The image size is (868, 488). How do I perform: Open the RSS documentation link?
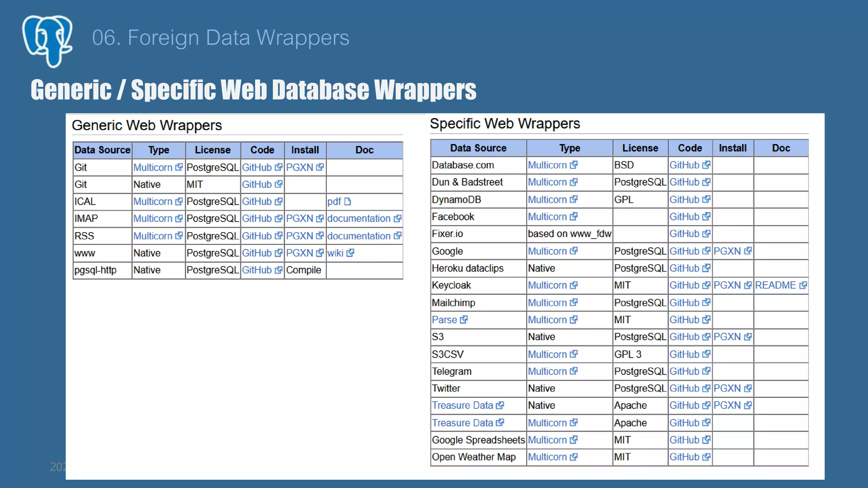click(364, 236)
